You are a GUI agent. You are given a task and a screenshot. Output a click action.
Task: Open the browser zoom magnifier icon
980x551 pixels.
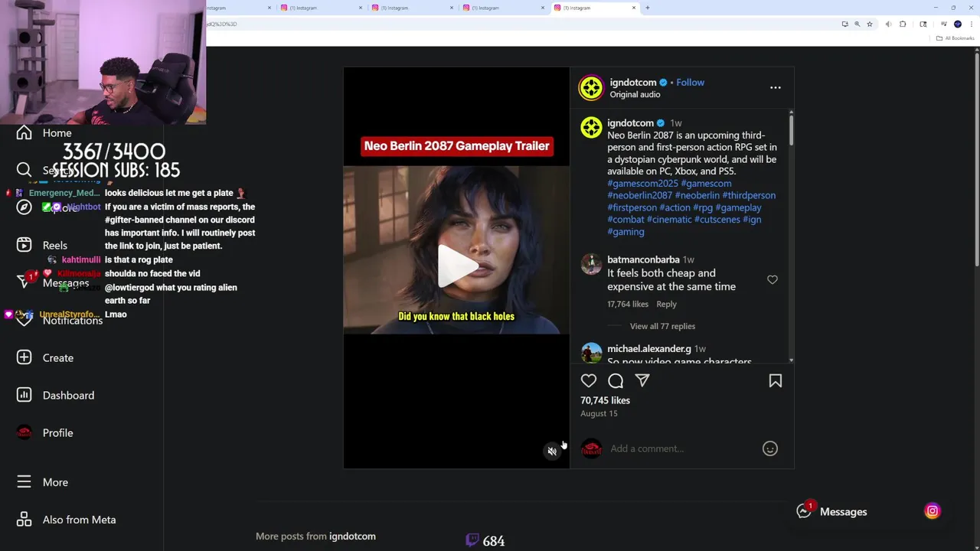tap(857, 24)
